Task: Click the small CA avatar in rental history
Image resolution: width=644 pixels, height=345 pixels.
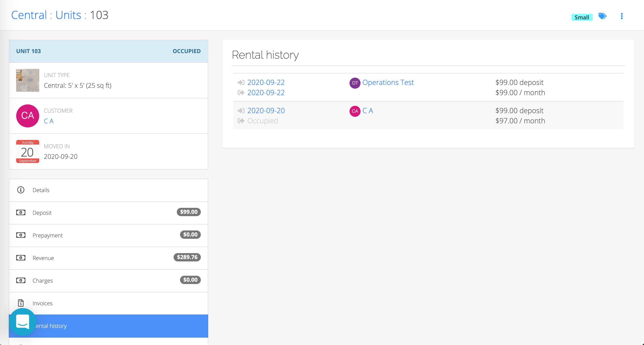Action: 355,111
